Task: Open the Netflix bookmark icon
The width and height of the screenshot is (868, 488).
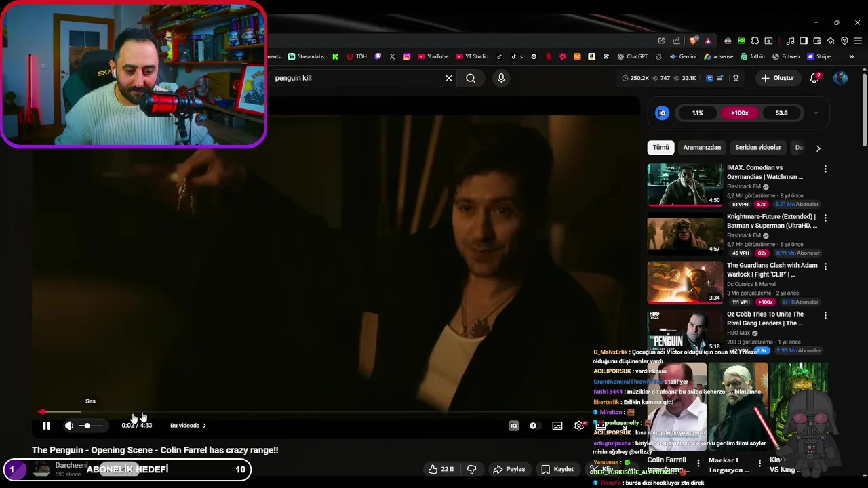Action: 548,56
